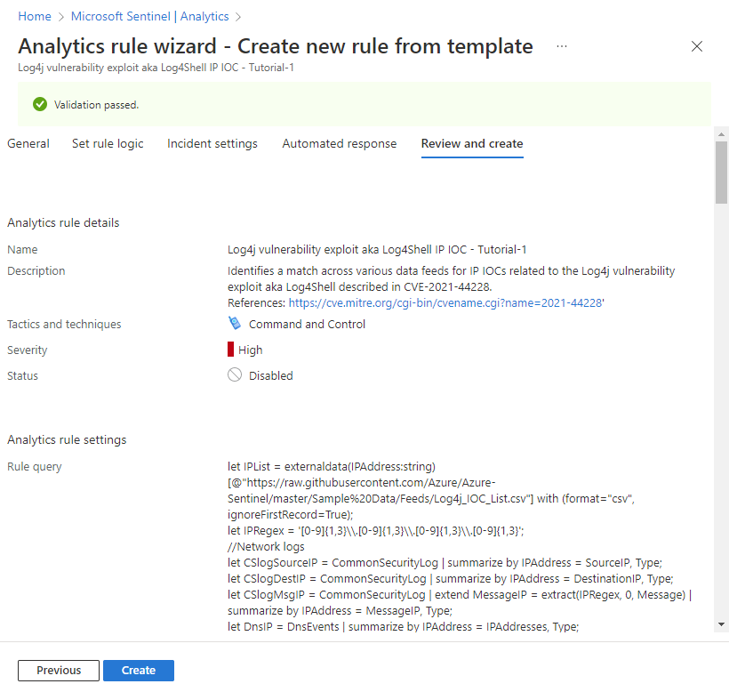Click the Previous button

click(58, 671)
